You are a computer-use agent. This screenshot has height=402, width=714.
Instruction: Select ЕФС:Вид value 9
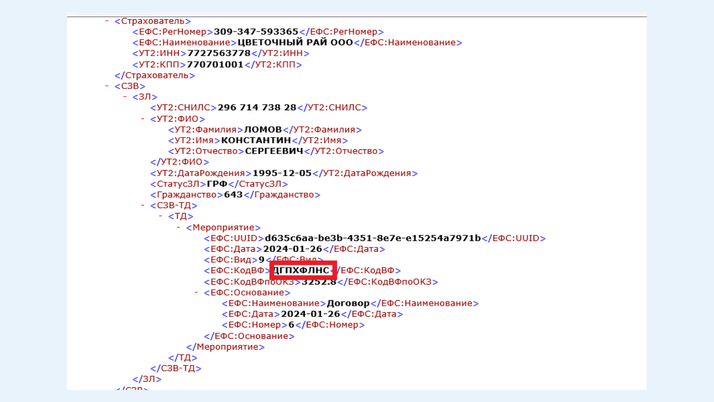pos(261,260)
